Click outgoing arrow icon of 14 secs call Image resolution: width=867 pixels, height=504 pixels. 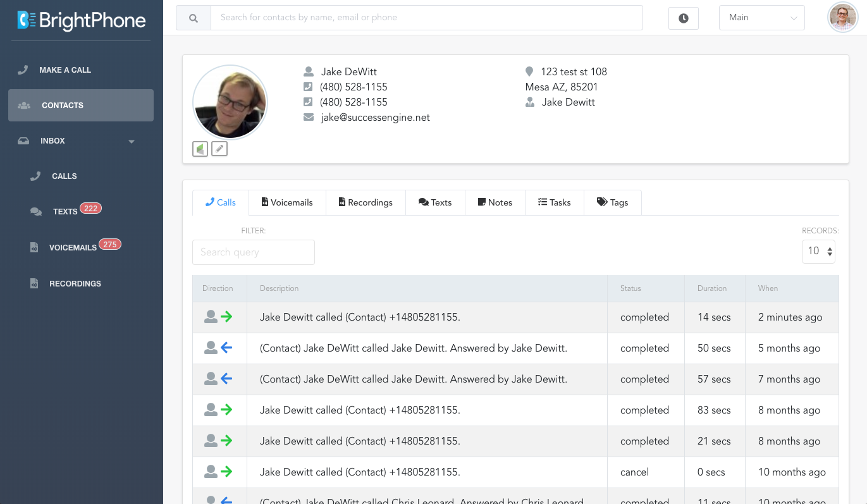226,317
